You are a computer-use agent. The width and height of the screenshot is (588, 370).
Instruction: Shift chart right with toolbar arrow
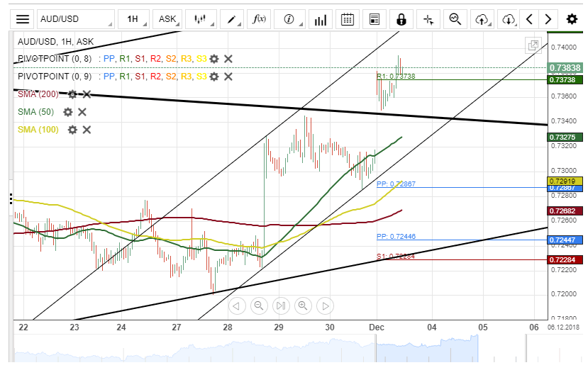pos(548,19)
